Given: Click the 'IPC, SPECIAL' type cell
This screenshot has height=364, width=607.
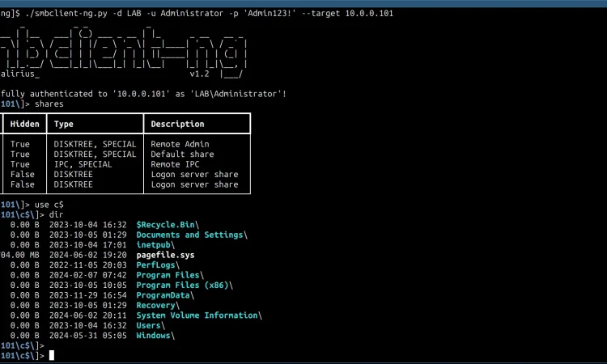Looking at the screenshot, I should (x=83, y=164).
